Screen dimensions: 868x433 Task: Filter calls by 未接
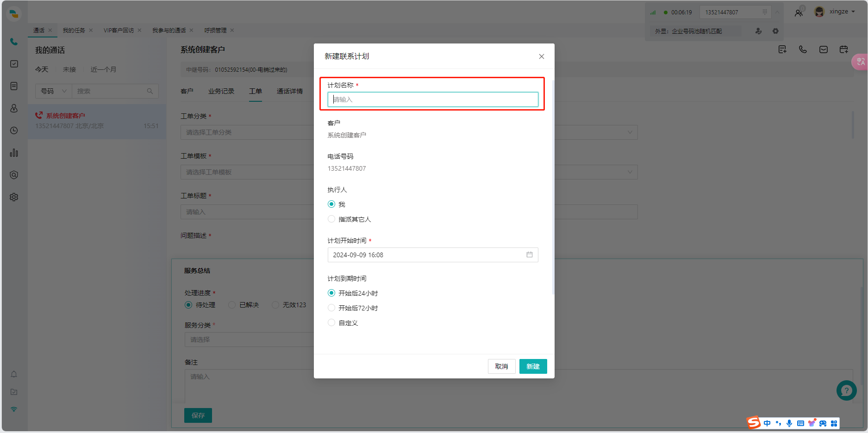pos(69,69)
